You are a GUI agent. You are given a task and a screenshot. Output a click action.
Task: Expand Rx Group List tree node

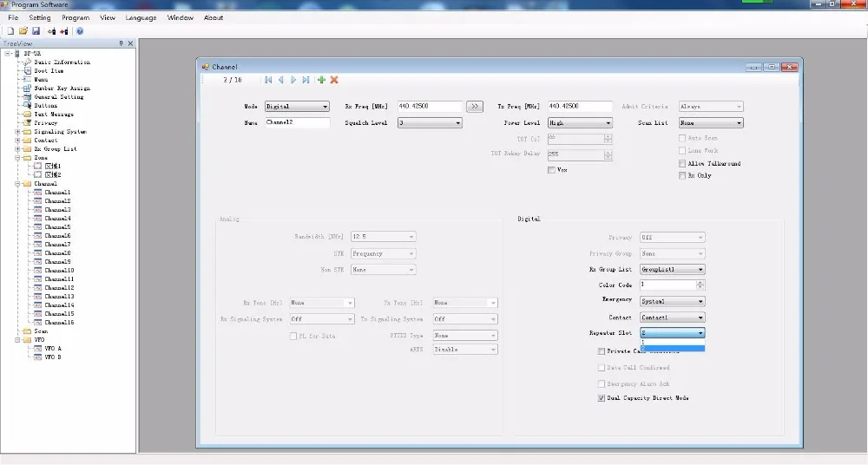(17, 149)
